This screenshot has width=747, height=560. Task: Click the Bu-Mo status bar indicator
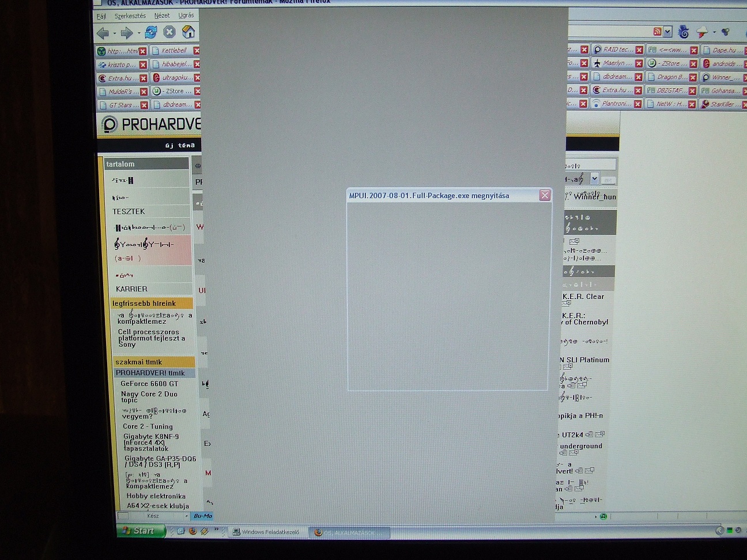[x=202, y=516]
